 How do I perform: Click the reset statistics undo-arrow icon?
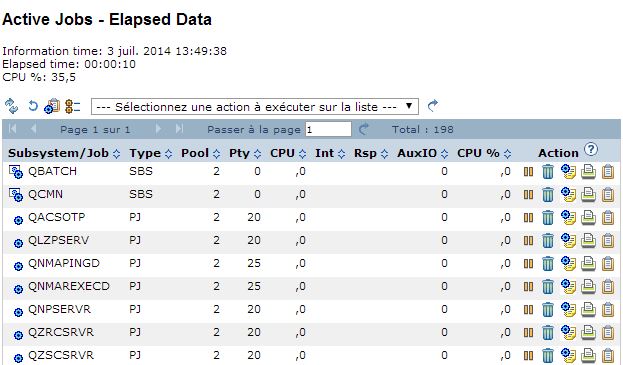point(33,106)
